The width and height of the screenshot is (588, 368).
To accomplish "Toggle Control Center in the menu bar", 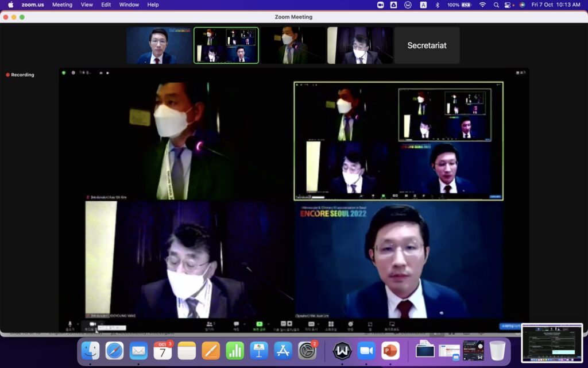I will pos(508,5).
